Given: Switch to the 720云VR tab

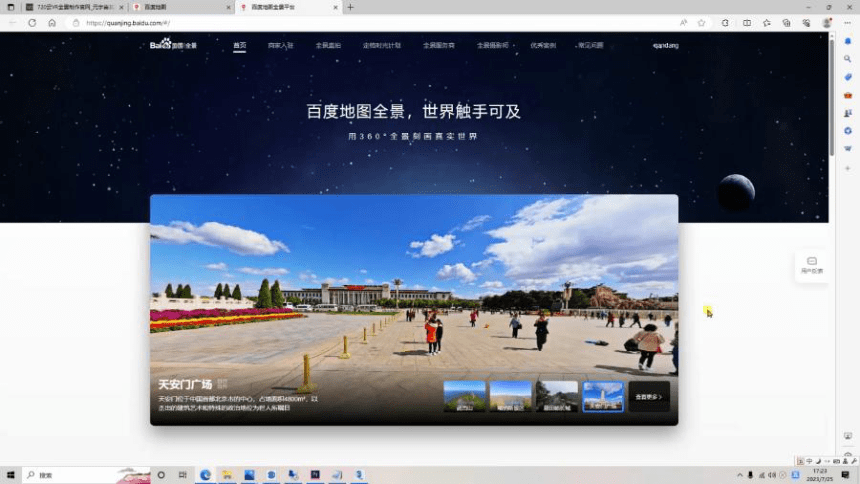Looking at the screenshot, I should tap(74, 7).
